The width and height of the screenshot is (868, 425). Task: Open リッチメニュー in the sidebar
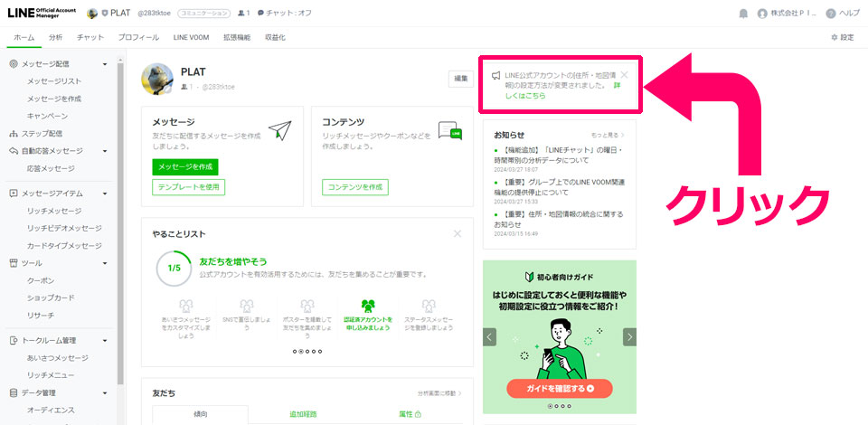coord(51,375)
